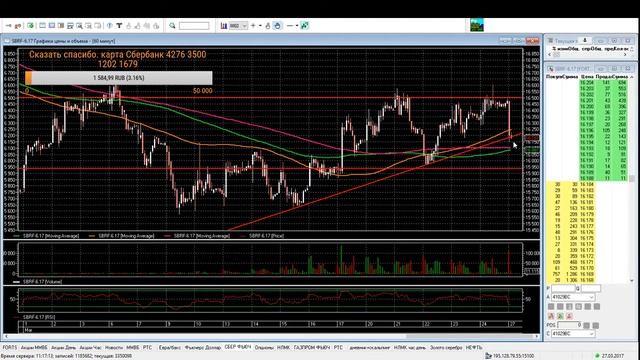The image size is (640, 360).
Task: Click bid price 16 168 in order book
Action: point(587,280)
